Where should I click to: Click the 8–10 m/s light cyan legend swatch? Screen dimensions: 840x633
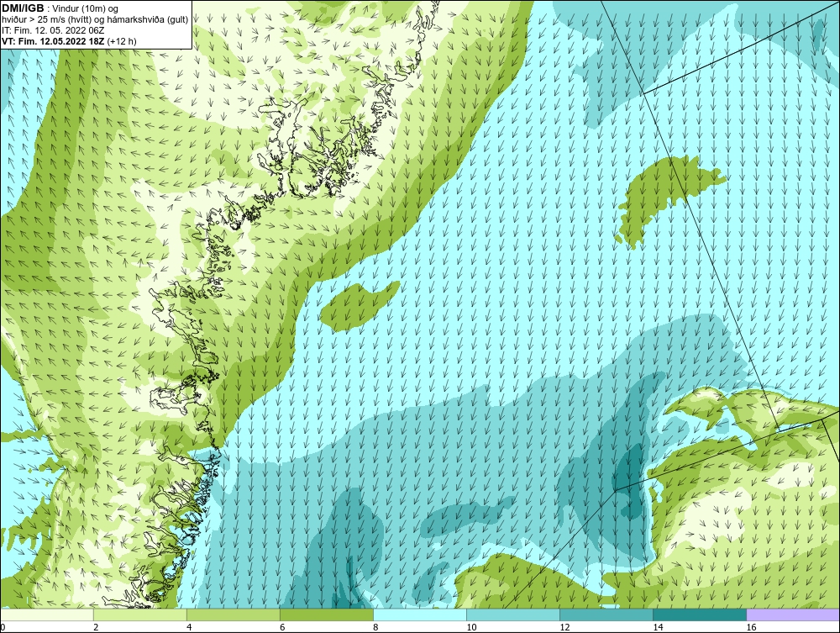tap(420, 615)
